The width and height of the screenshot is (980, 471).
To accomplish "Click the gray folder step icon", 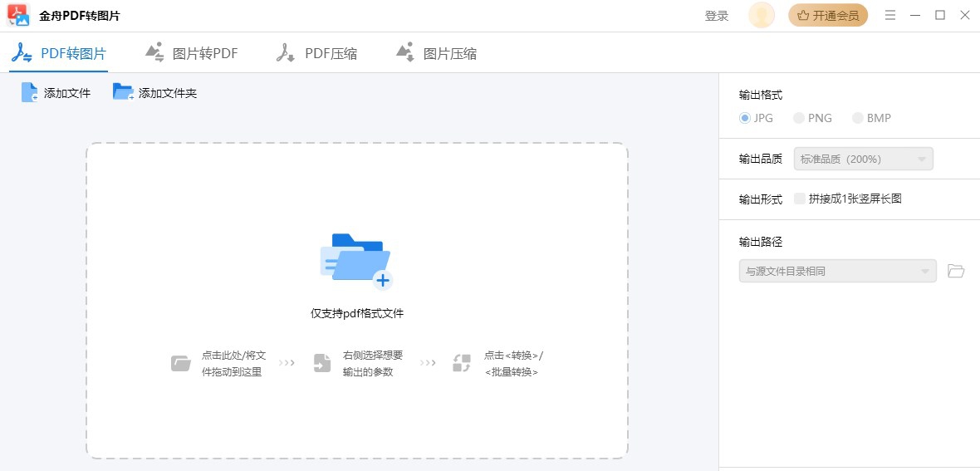I will pyautogui.click(x=180, y=363).
